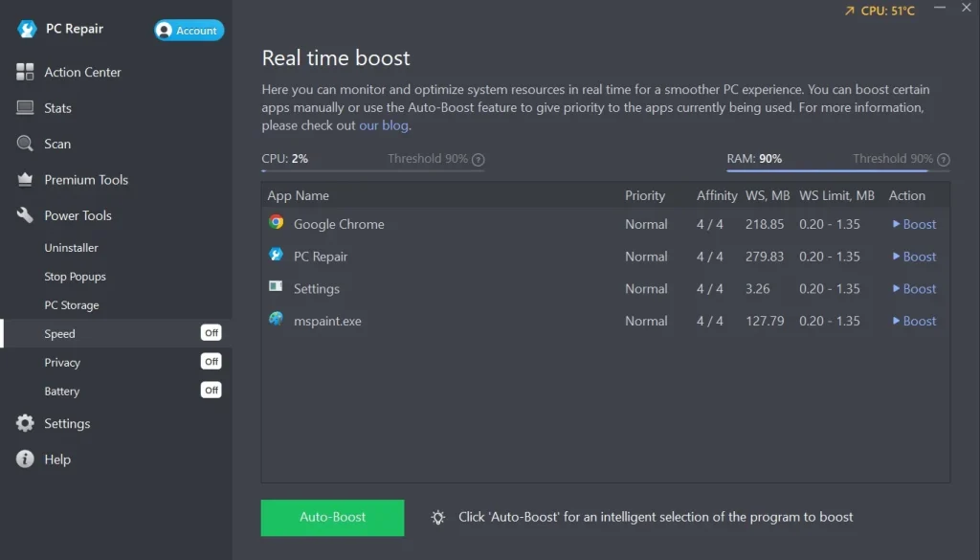Click 'mspaint.exe' app name text
980x560 pixels.
[327, 321]
